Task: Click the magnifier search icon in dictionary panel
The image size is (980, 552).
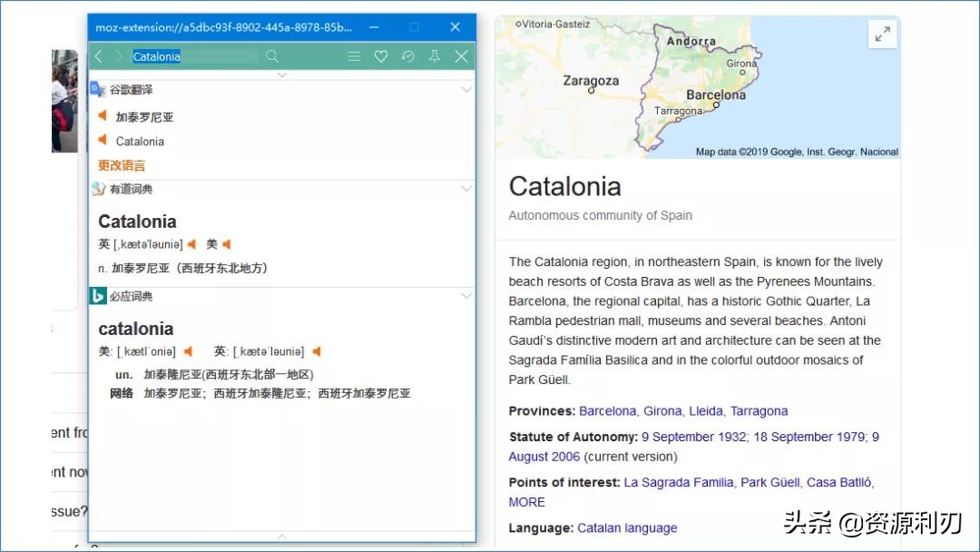Action: 272,56
